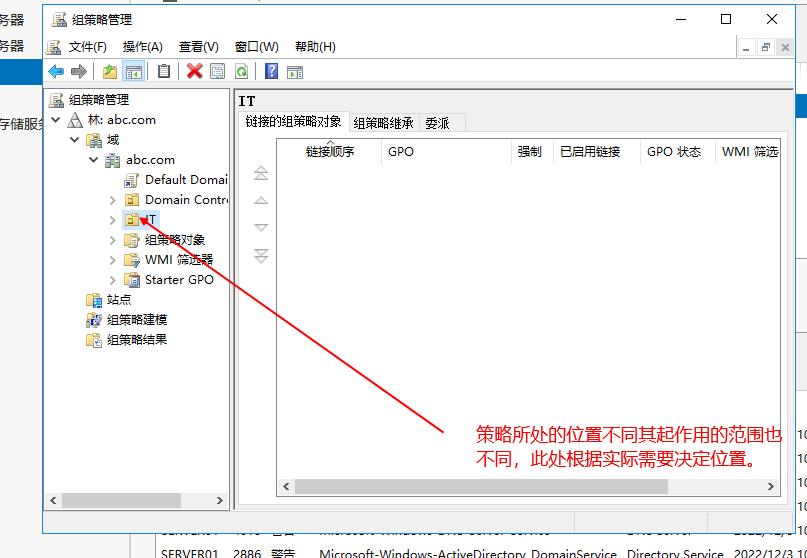This screenshot has width=807, height=558.
Task: Expand the Domain Controllers node
Action: 112,200
